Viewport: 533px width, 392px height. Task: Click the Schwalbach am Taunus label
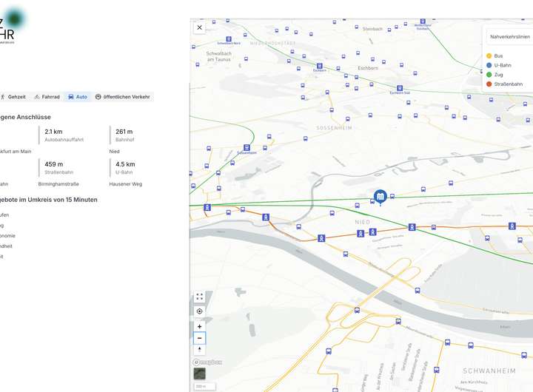[x=218, y=56]
